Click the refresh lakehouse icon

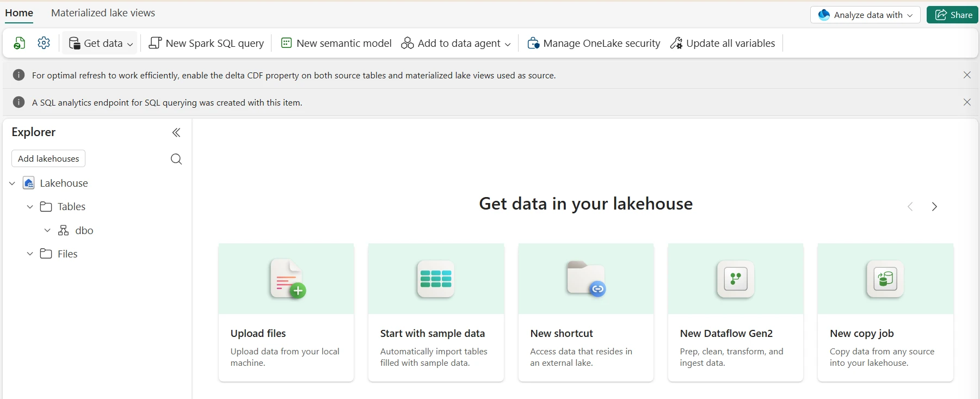20,43
